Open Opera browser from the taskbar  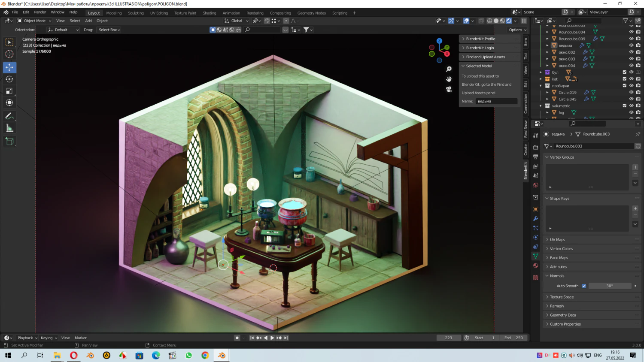coord(74,355)
